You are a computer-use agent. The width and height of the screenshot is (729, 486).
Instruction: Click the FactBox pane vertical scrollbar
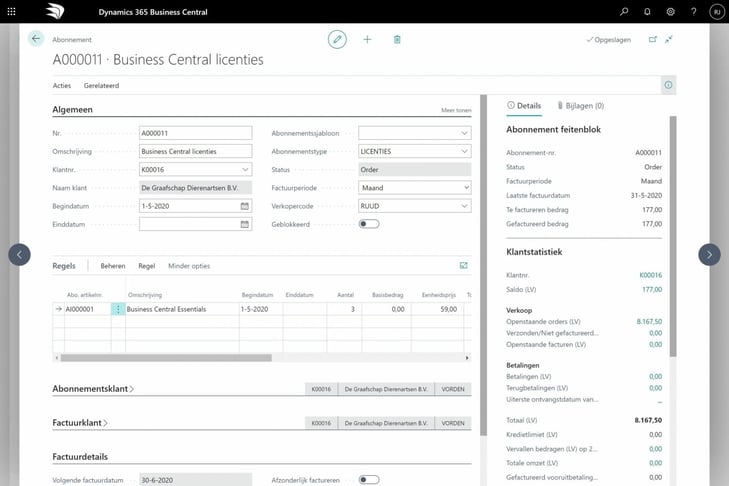tap(673, 236)
